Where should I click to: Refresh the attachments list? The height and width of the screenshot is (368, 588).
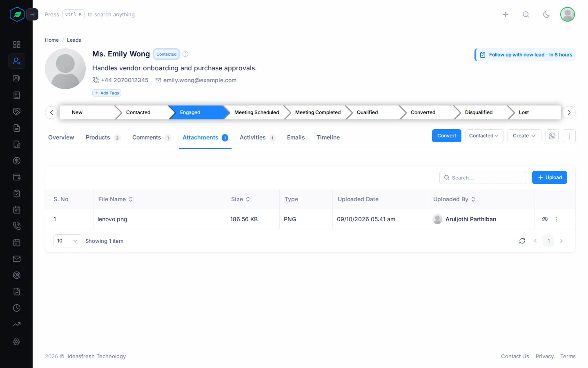522,241
